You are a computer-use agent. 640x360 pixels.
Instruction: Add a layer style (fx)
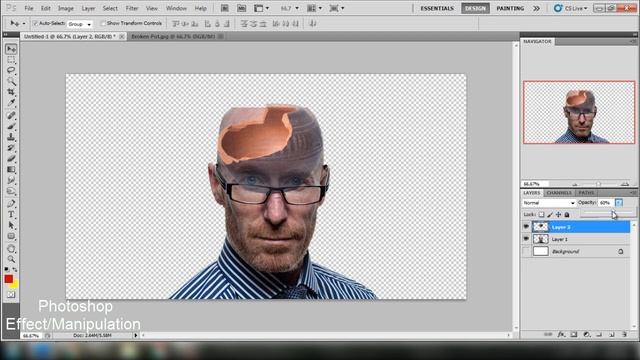pyautogui.click(x=561, y=334)
